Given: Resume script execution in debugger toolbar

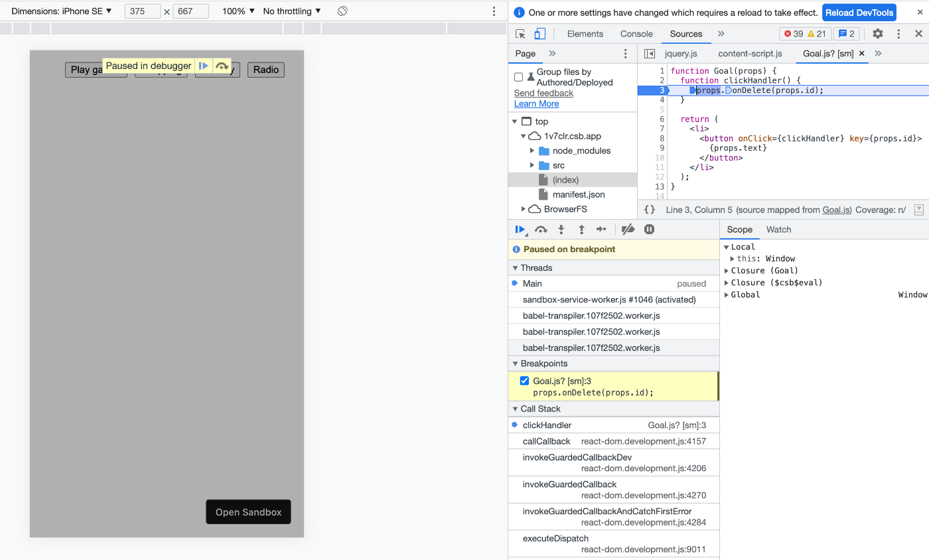Looking at the screenshot, I should (520, 230).
